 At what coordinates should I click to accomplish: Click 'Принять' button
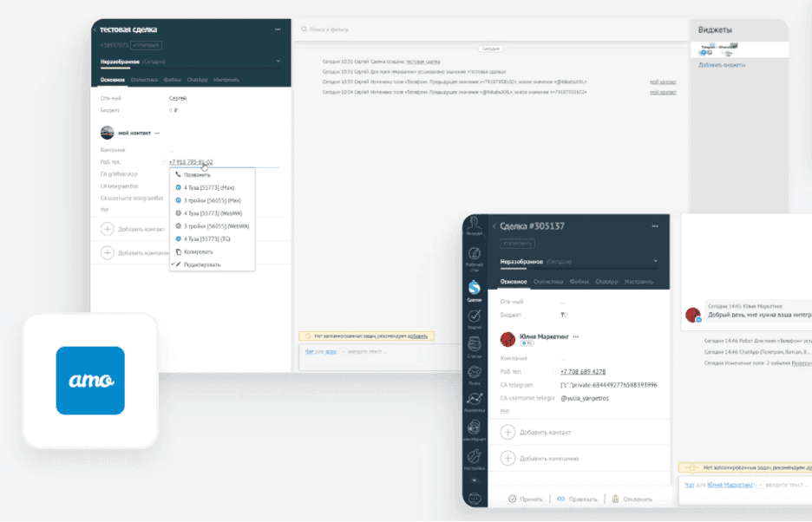coord(526,499)
